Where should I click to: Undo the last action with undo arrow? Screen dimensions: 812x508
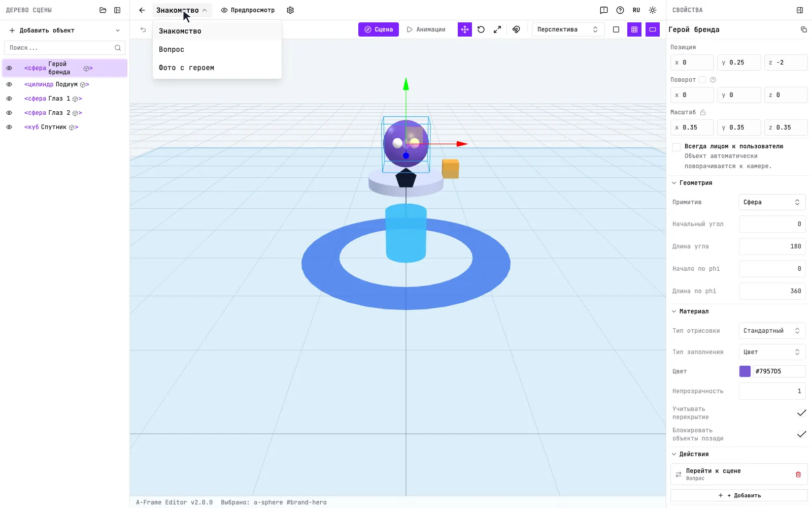[143, 29]
